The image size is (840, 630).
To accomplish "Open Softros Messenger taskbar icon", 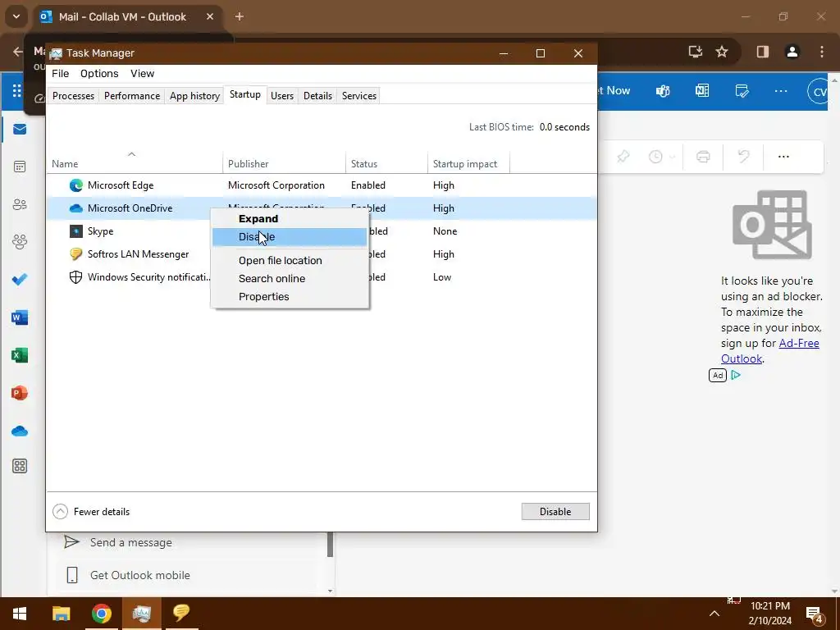I will click(181, 614).
